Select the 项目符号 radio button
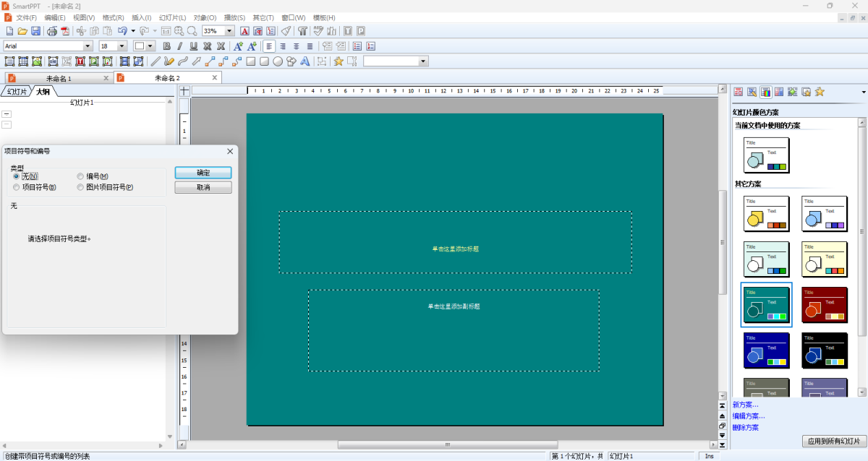 point(16,186)
